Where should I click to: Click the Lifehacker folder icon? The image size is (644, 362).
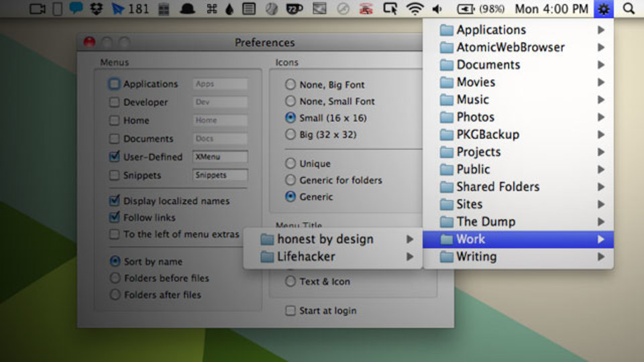[267, 257]
